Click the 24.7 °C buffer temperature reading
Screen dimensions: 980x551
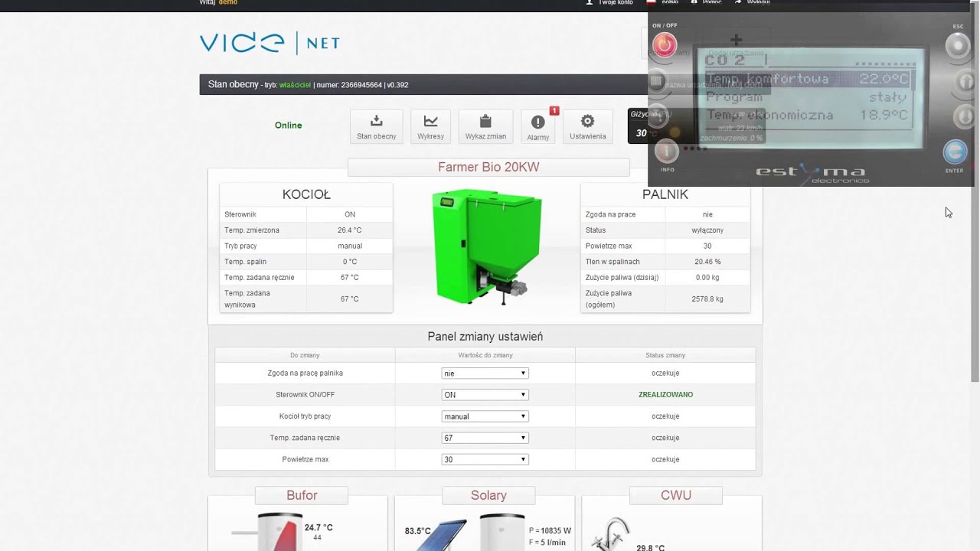pyautogui.click(x=318, y=527)
